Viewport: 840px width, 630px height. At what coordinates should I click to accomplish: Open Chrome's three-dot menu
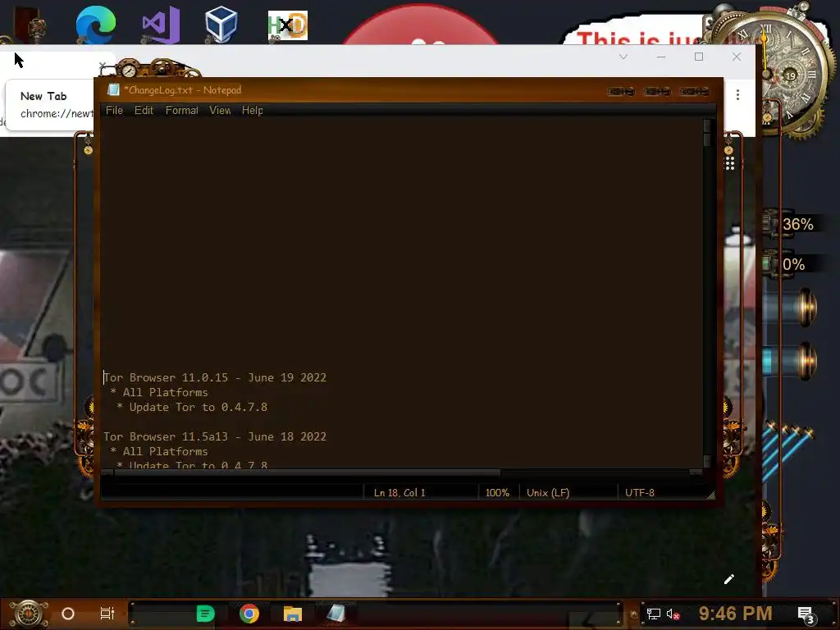pos(737,95)
